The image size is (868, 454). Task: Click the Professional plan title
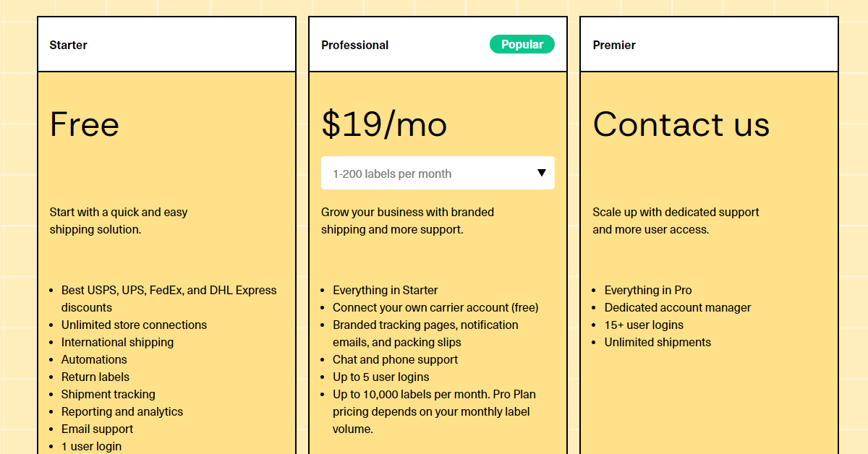(355, 44)
